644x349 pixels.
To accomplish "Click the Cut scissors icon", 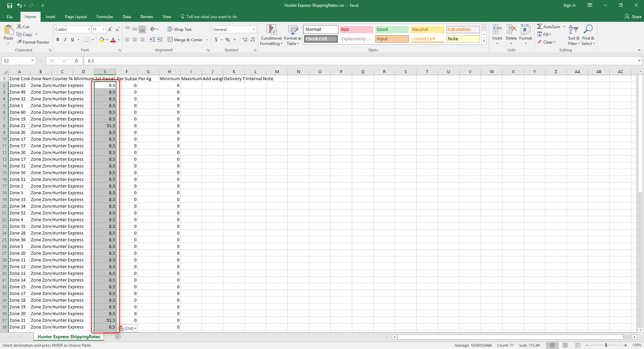I will (x=19, y=27).
